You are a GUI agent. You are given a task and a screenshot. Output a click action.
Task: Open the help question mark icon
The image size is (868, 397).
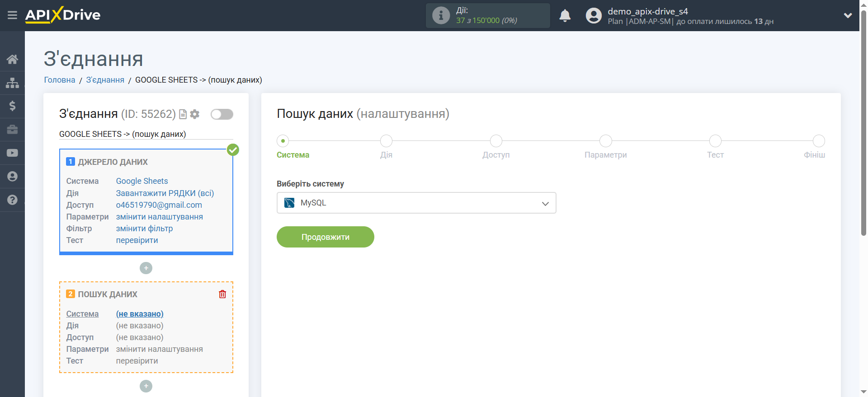[x=12, y=200]
